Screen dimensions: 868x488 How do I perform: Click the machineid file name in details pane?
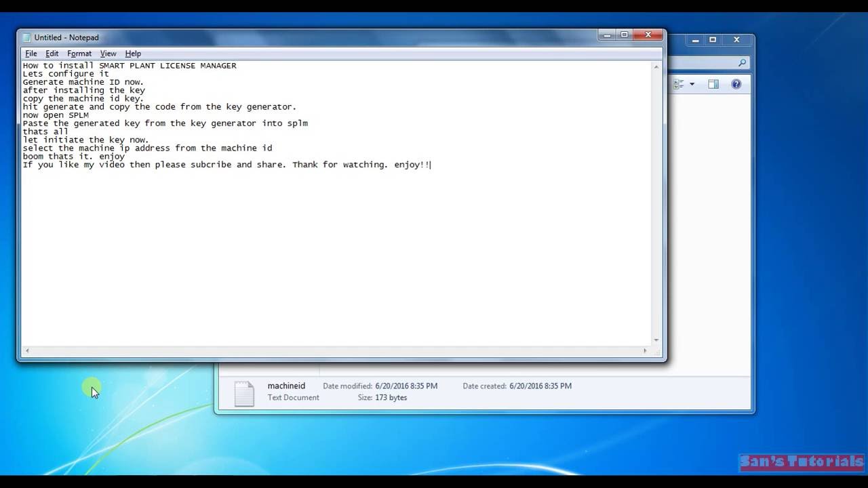pyautogui.click(x=286, y=386)
